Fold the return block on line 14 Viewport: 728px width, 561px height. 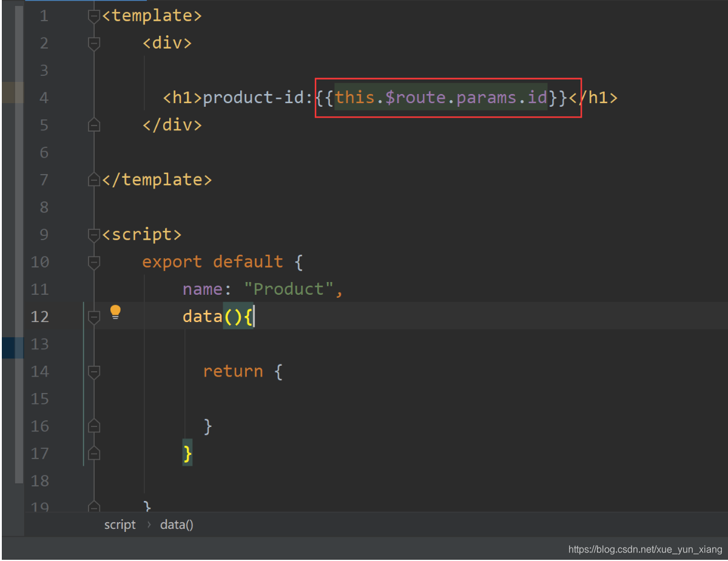pyautogui.click(x=93, y=371)
